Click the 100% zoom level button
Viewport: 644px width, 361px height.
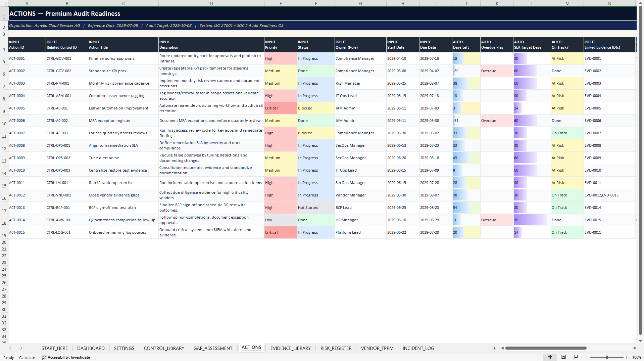(637, 357)
